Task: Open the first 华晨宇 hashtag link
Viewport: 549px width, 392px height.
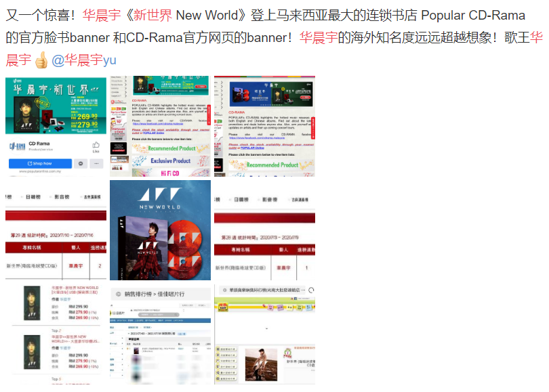Action: pyautogui.click(x=102, y=16)
